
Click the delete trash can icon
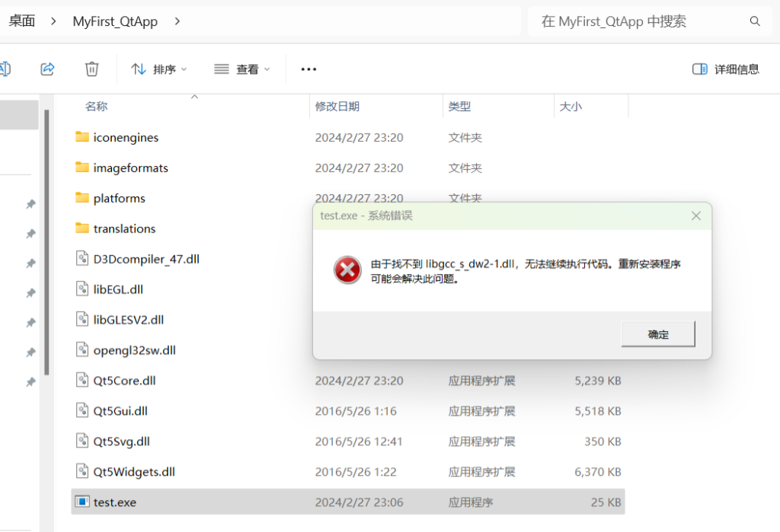pos(91,69)
